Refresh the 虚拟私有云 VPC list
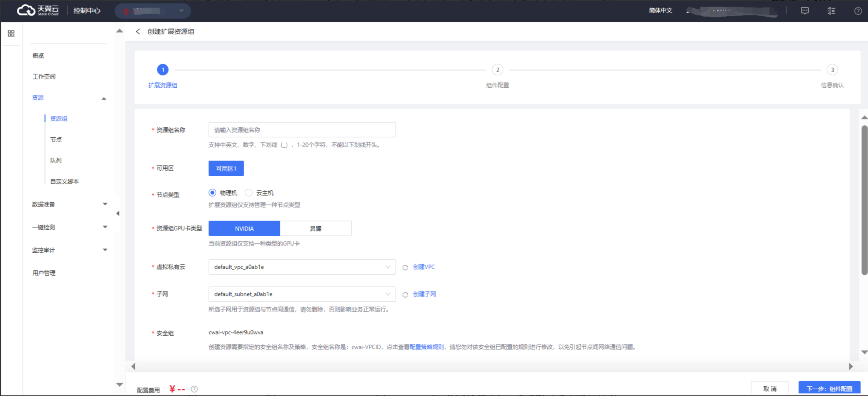 pyautogui.click(x=405, y=267)
